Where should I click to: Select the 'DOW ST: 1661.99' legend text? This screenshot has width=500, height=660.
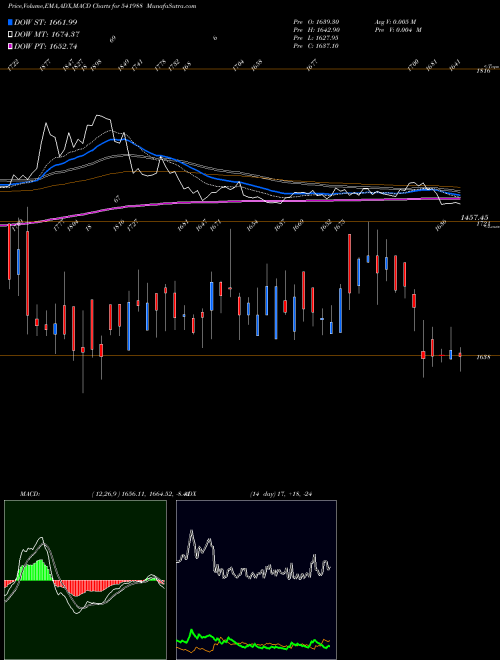45,22
